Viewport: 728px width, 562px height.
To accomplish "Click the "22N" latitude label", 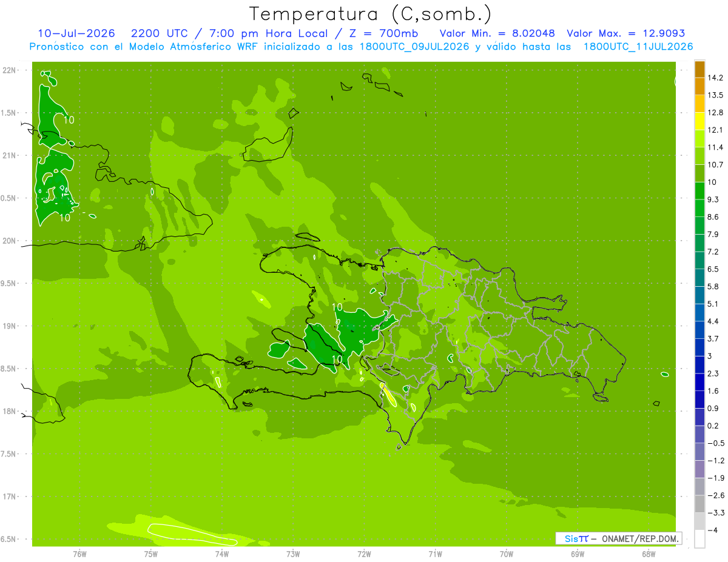I will [10, 70].
